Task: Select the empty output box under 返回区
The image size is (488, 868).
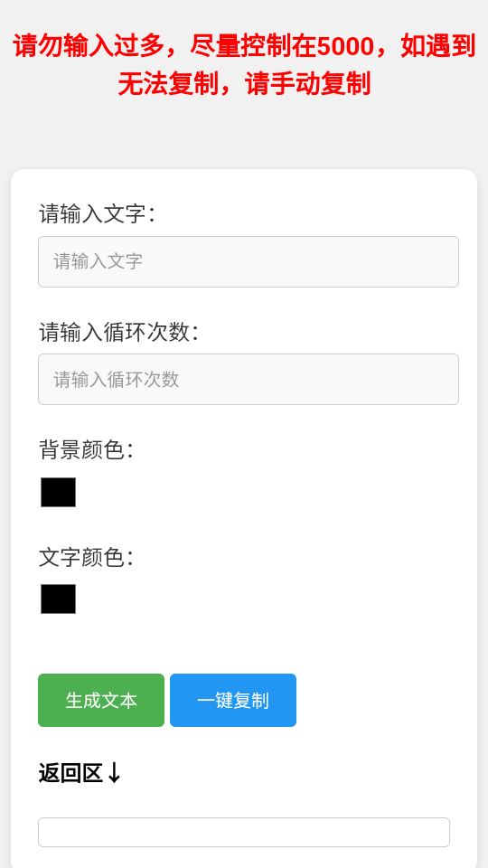Action: point(244,832)
